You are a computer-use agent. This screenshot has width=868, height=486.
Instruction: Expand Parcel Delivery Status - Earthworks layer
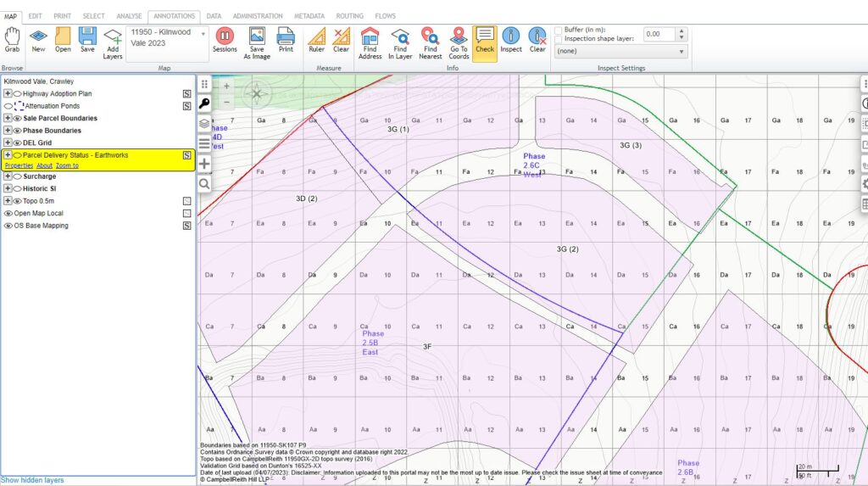(8, 155)
